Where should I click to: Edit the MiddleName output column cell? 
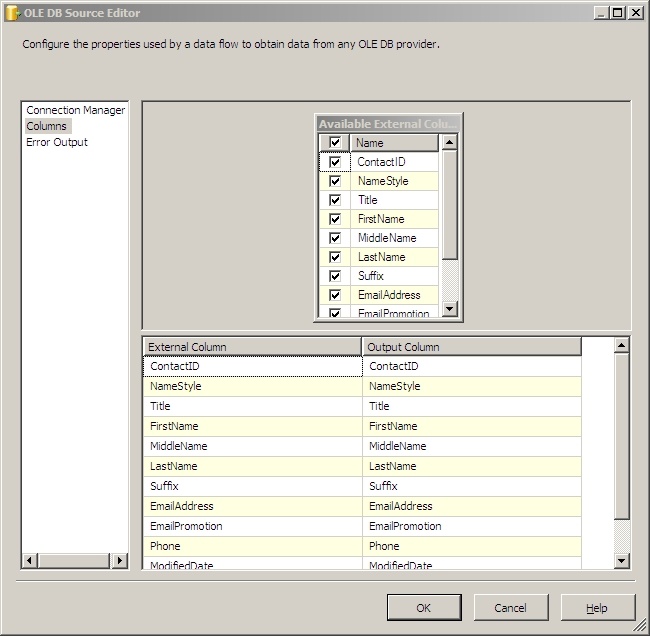(472, 446)
